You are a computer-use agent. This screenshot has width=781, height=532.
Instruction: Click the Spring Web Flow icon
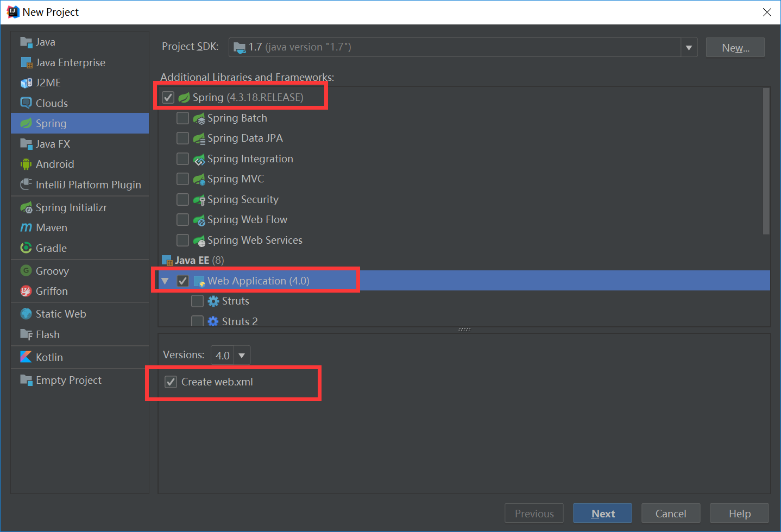tap(199, 220)
